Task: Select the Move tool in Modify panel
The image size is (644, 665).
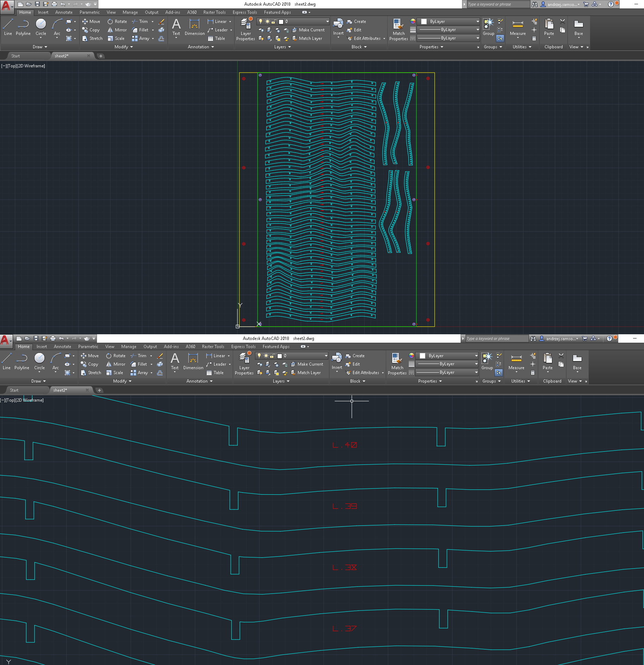Action: 91,21
